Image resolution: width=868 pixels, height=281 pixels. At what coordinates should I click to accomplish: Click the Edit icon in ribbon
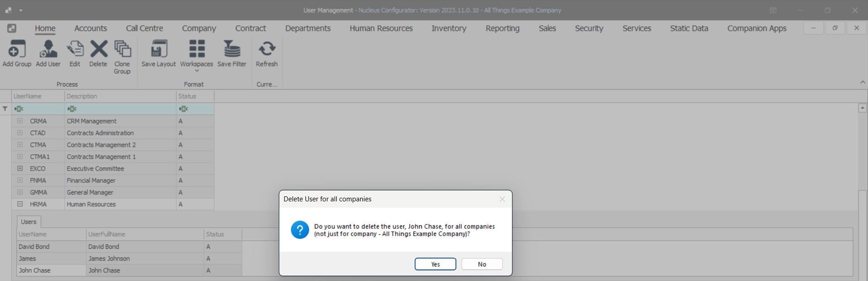[75, 49]
